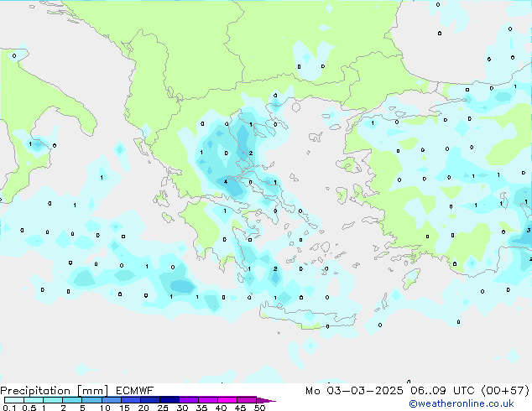This screenshot has width=532, height=411.
Task: Click the 0.1–0.5 mm palest legend swatch
Action: (14, 400)
